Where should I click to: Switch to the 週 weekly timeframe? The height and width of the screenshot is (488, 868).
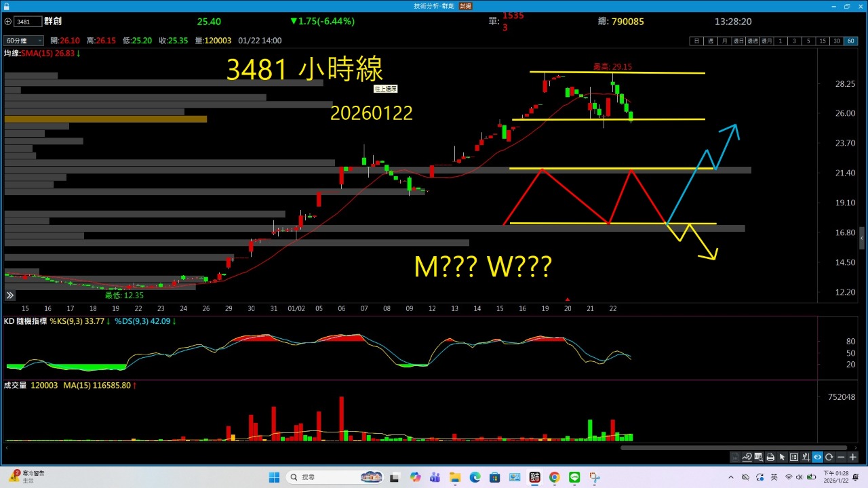coord(711,41)
